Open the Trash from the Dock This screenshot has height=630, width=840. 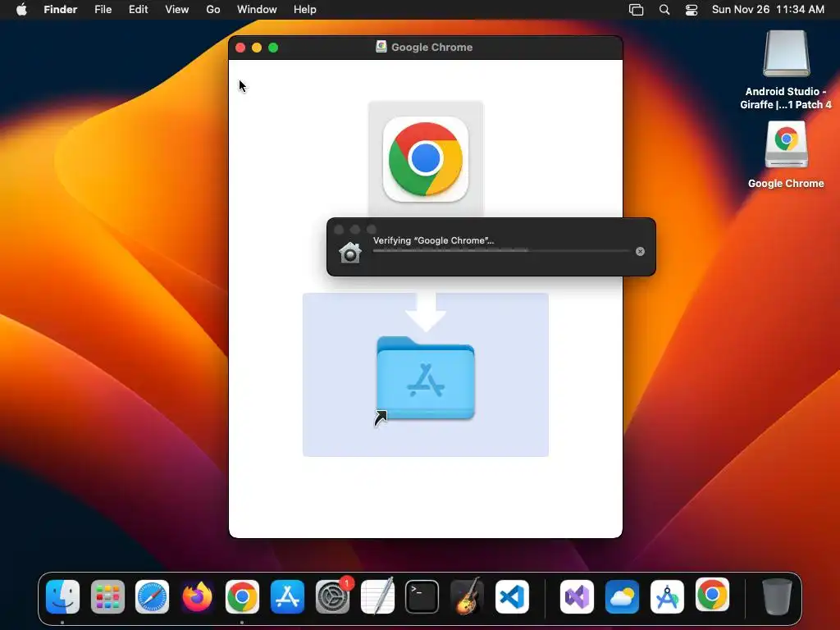[777, 596]
